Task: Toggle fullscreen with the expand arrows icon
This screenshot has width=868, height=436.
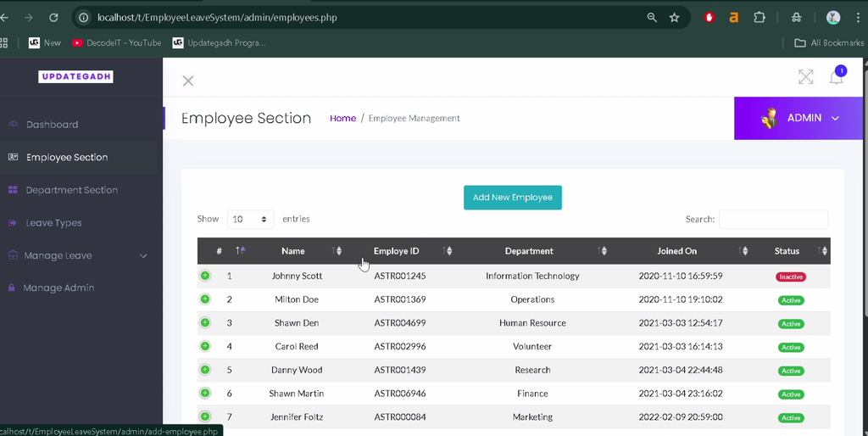Action: [806, 77]
